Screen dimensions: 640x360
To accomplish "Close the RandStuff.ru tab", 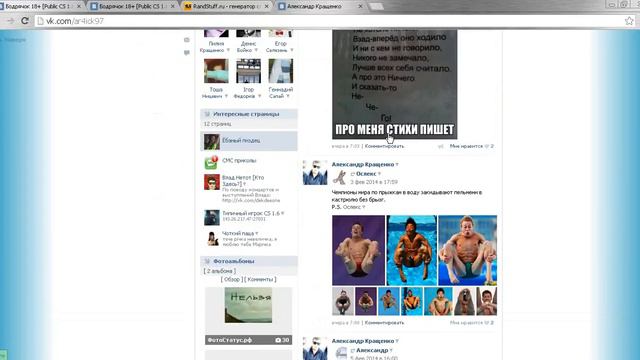I will [267, 7].
